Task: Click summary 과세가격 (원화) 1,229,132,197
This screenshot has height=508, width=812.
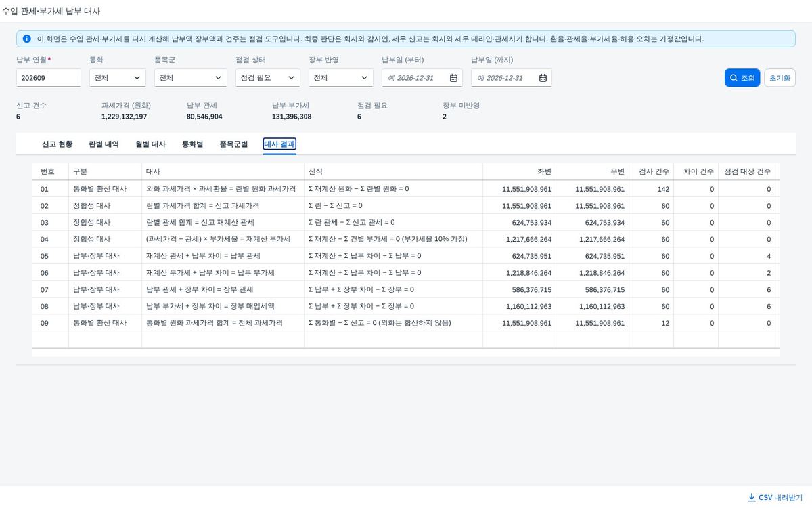Action: pos(125,117)
